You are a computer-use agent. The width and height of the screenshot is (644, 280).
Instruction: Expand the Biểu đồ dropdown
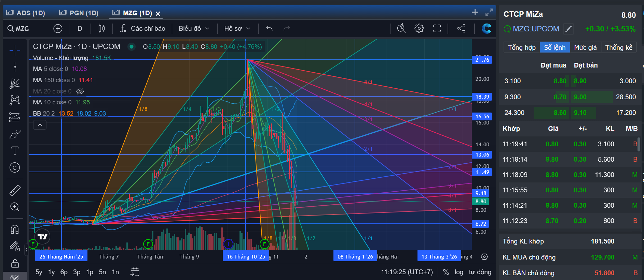tap(194, 29)
